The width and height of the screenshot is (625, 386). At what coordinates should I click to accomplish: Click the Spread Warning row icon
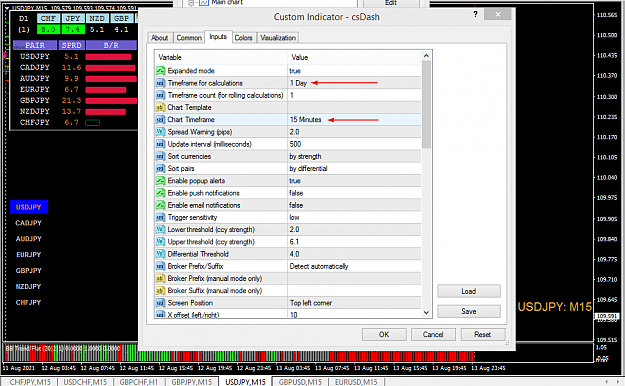tap(160, 132)
